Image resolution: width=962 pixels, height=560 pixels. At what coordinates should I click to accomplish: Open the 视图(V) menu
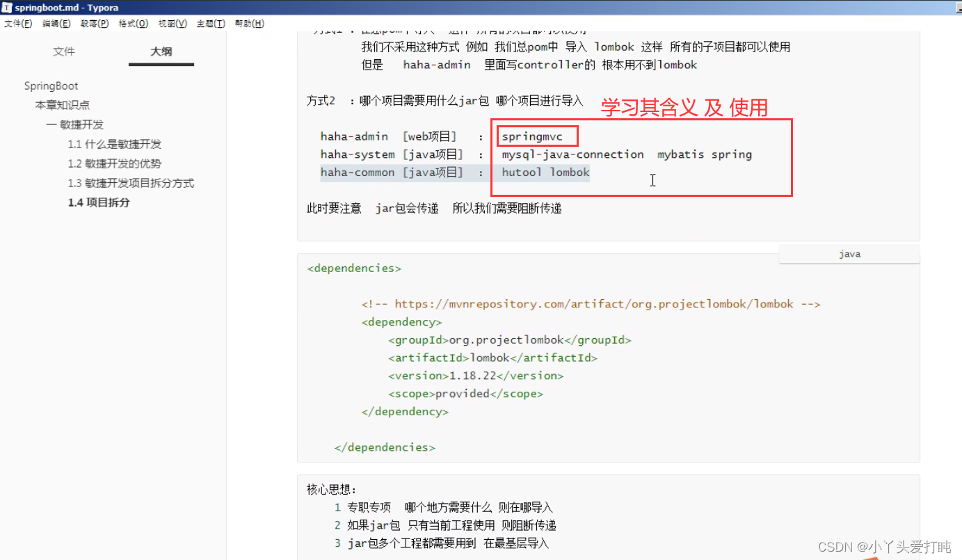[173, 24]
